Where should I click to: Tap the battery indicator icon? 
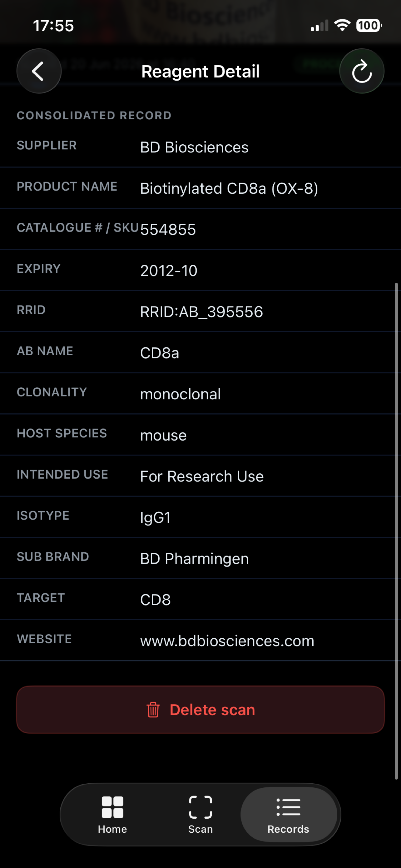click(x=369, y=25)
